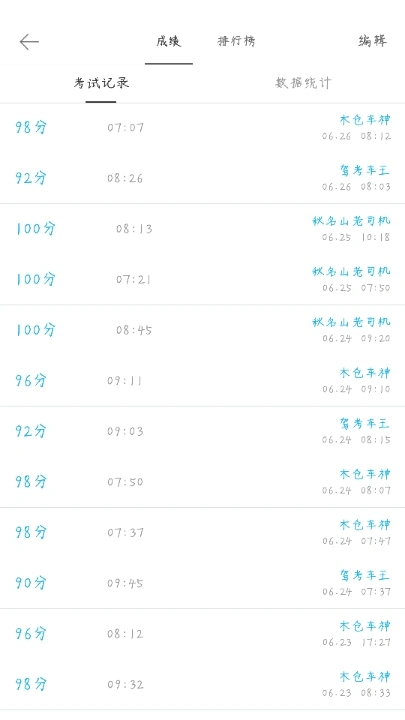Open the 90分 record with time 09:45
The height and width of the screenshot is (720, 405).
point(202,583)
